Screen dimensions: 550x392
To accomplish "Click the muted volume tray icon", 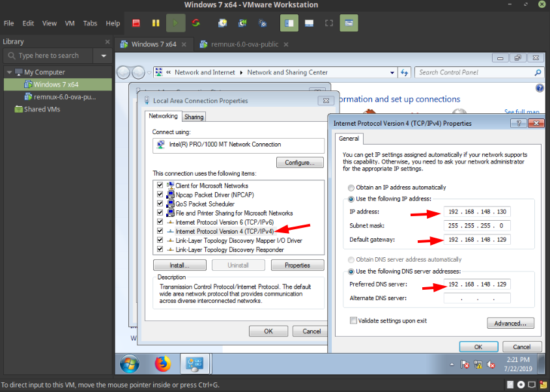I will tap(491, 365).
